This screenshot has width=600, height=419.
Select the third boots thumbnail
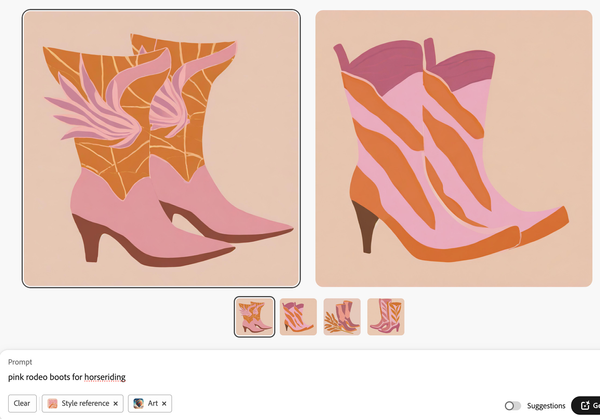click(342, 316)
